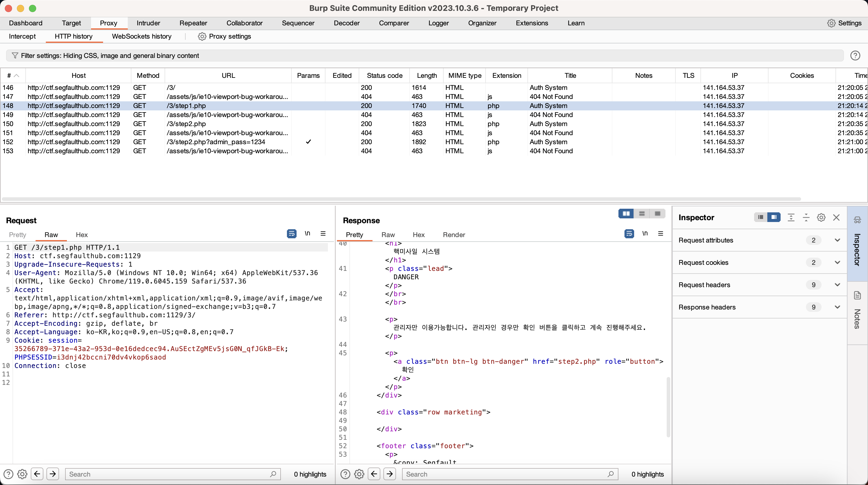Select tabbed combined layout icon
This screenshot has width=868, height=485.
click(x=657, y=214)
